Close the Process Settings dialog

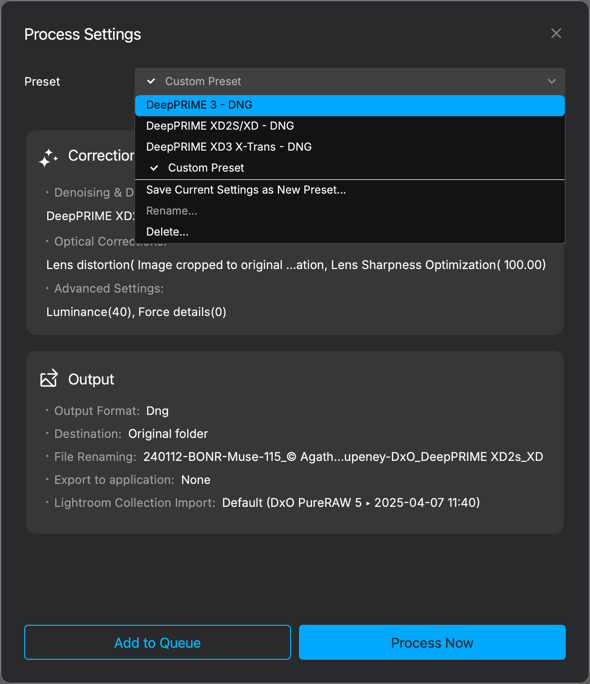point(556,33)
